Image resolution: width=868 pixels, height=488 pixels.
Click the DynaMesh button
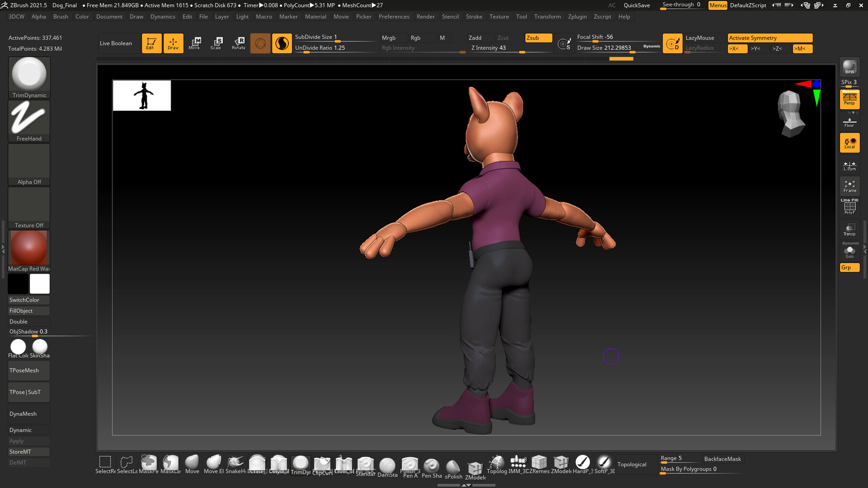pyautogui.click(x=29, y=414)
